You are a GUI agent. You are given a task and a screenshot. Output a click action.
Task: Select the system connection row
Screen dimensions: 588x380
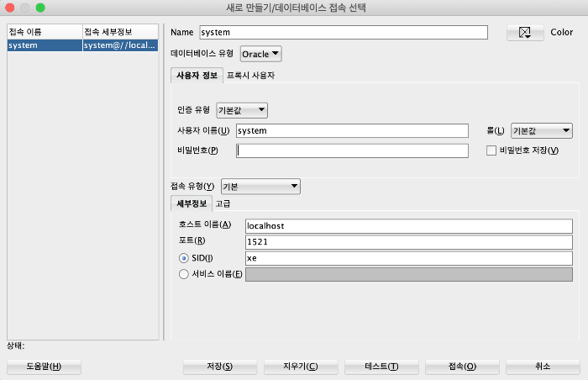tap(82, 45)
